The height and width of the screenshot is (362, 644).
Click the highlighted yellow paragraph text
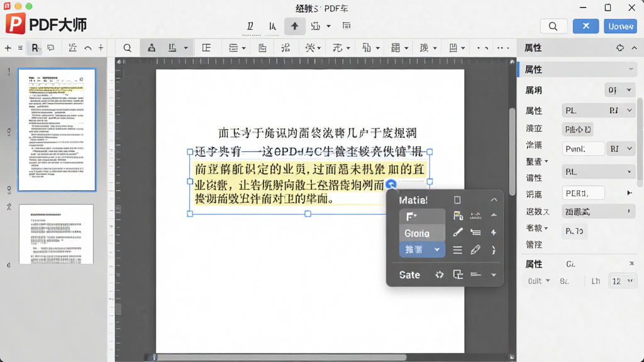click(309, 184)
